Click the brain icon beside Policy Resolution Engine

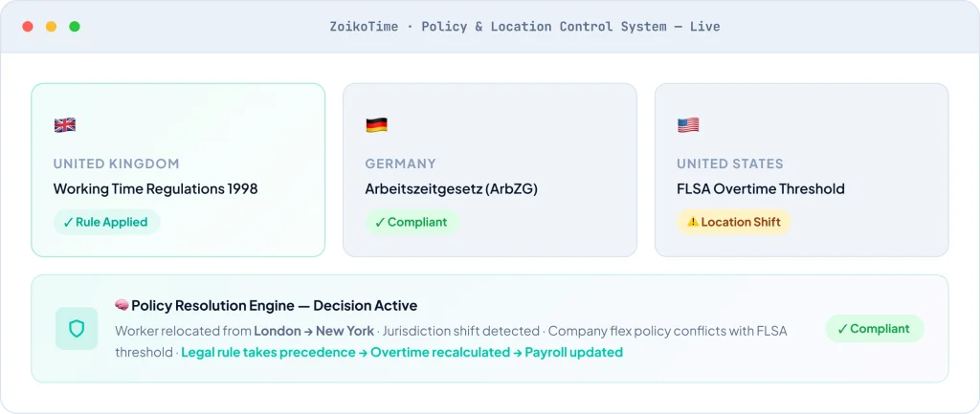tap(122, 306)
